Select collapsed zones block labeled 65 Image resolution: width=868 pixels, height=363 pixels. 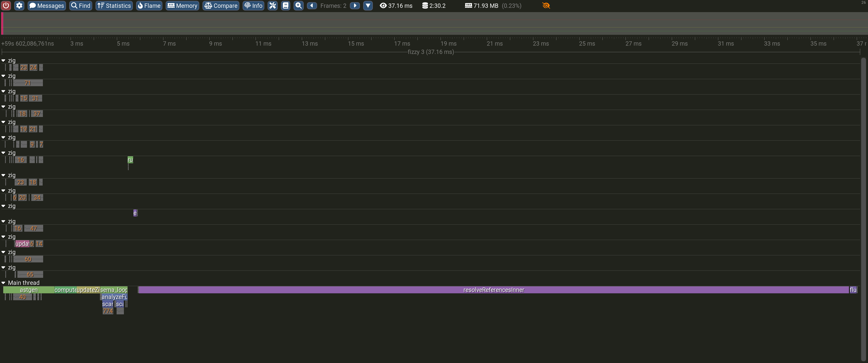pos(30,275)
